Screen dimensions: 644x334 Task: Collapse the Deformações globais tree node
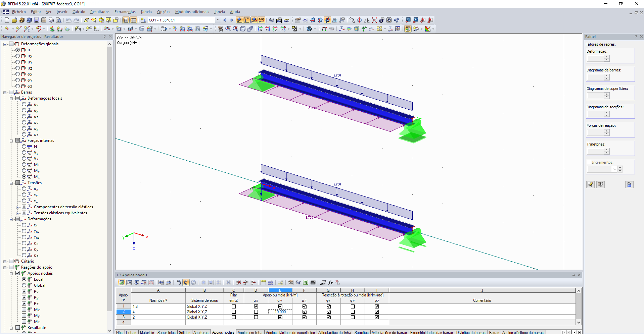5,44
